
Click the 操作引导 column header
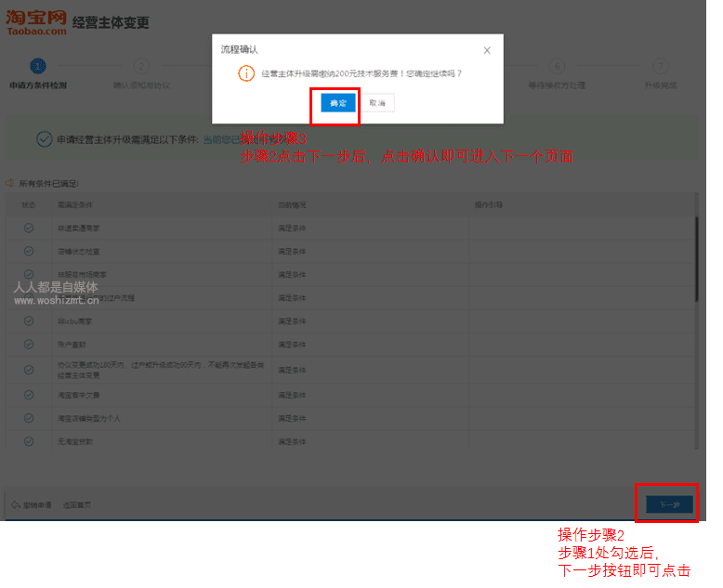click(488, 204)
